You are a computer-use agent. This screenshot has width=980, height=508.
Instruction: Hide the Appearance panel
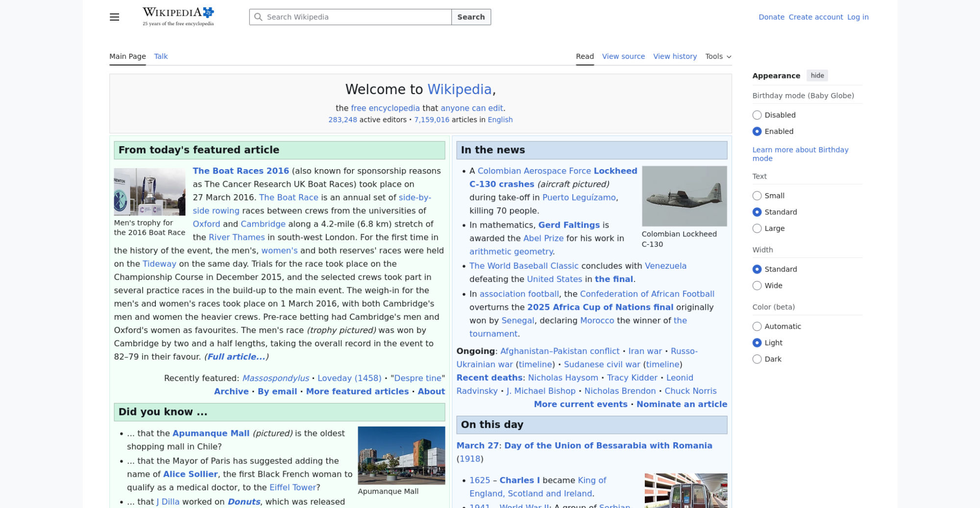(817, 76)
